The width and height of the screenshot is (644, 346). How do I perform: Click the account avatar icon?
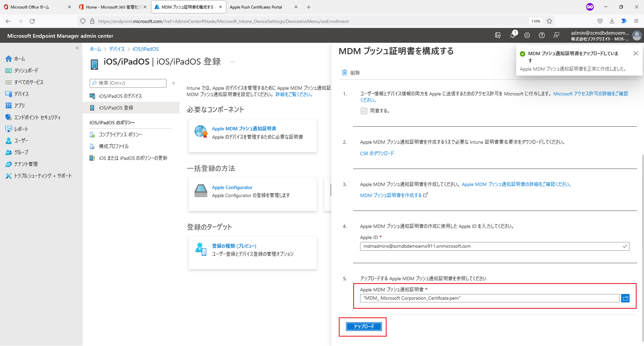coord(636,36)
